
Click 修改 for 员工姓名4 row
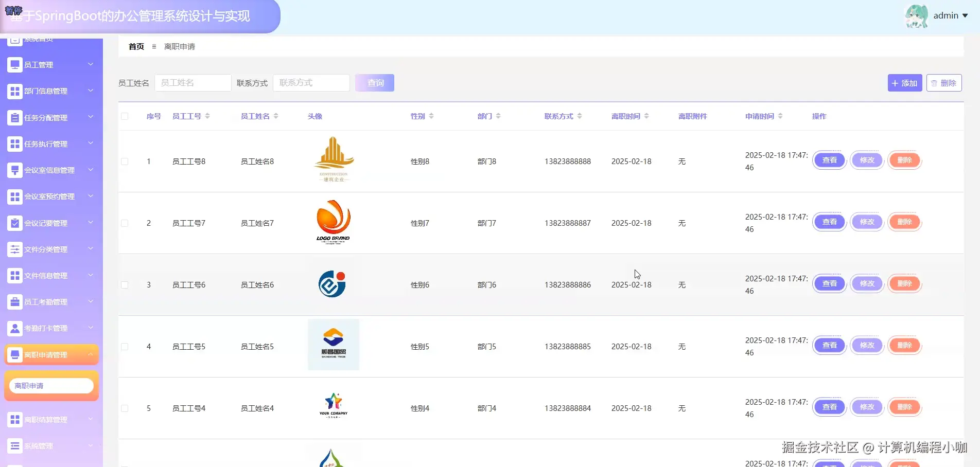point(867,407)
